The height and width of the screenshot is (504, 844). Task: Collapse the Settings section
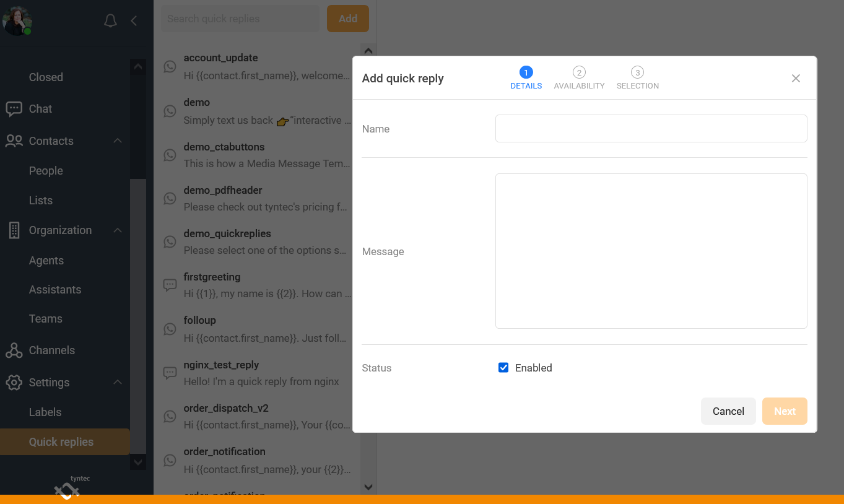click(118, 383)
